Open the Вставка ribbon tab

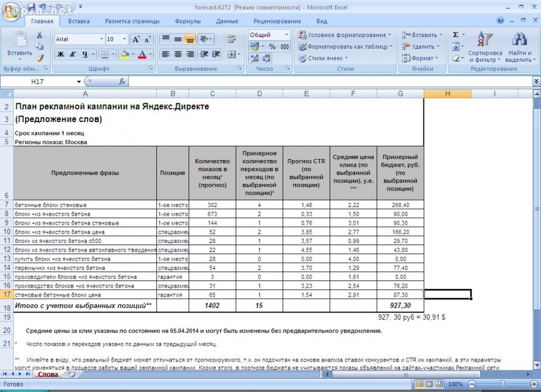[79, 21]
